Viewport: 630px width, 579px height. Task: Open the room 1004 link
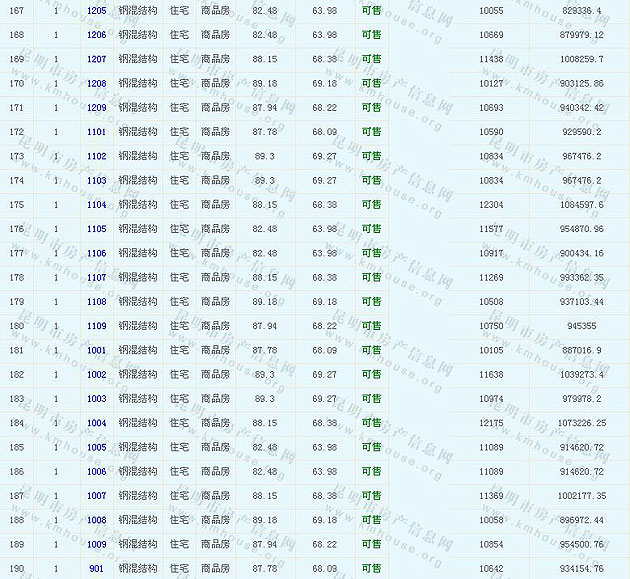(x=97, y=423)
